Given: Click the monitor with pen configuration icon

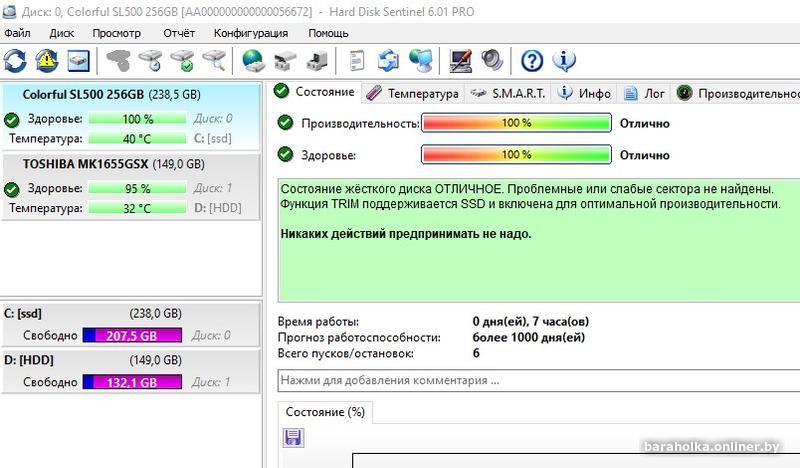Looking at the screenshot, I should click(x=460, y=61).
